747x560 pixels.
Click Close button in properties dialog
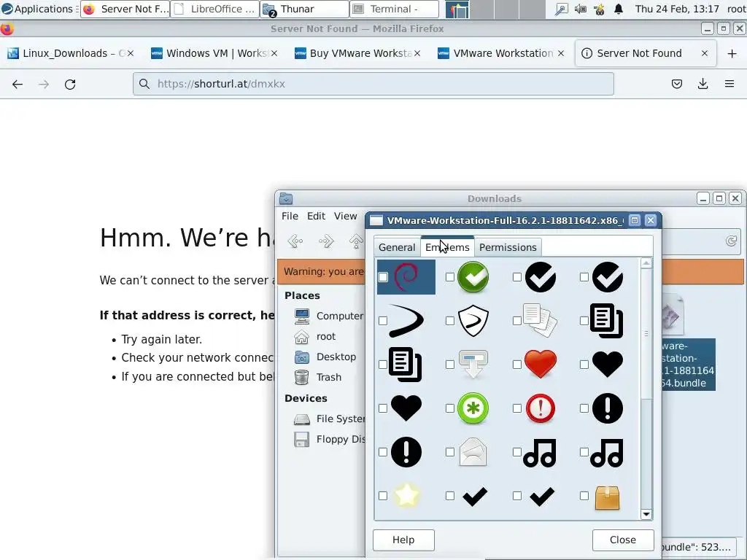pyautogui.click(x=623, y=540)
